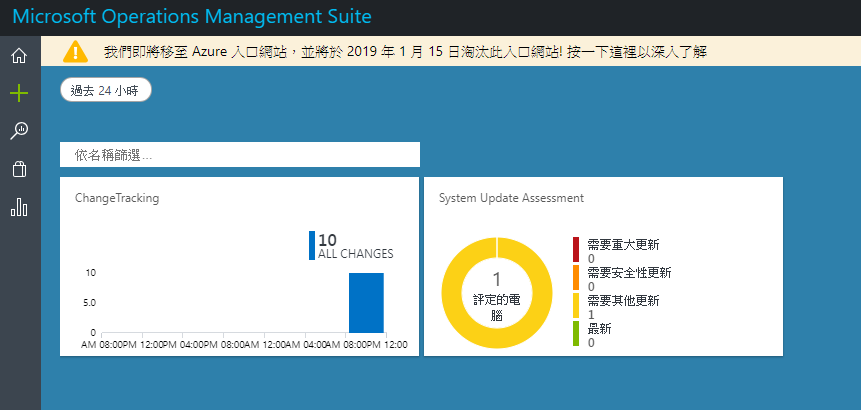Screen dimensions: 861x410
Task: Click the 需要重大更新 legend label
Action: [x=623, y=245]
